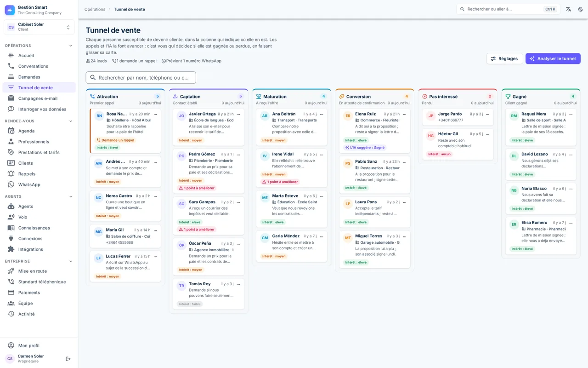This screenshot has height=368, width=588.
Task: Open Cabinet Soler client switcher
Action: (x=39, y=27)
